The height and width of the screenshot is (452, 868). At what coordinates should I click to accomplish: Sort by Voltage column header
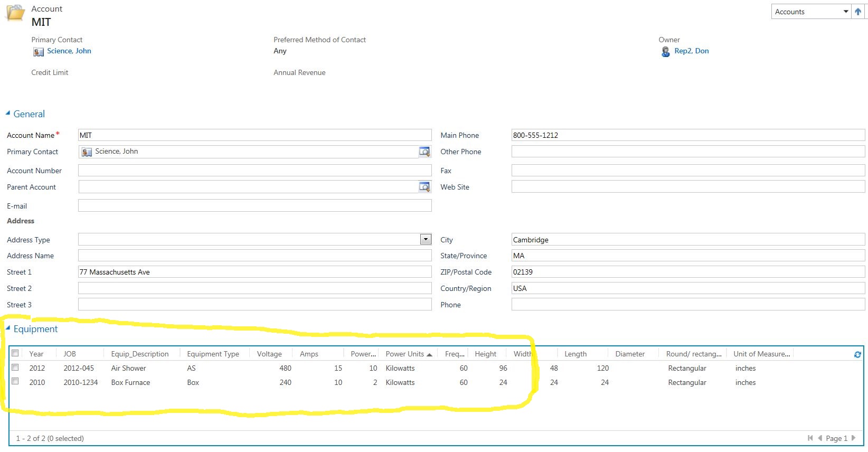[x=269, y=354]
